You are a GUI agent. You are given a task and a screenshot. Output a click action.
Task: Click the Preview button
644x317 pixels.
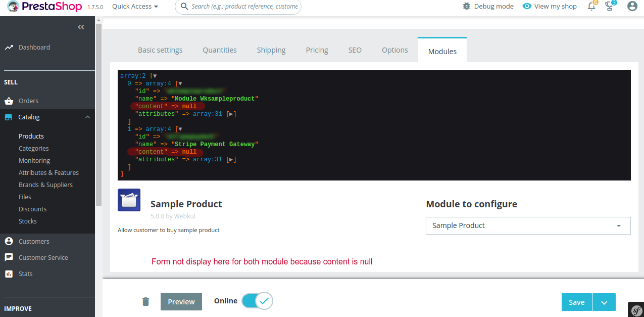(x=181, y=301)
